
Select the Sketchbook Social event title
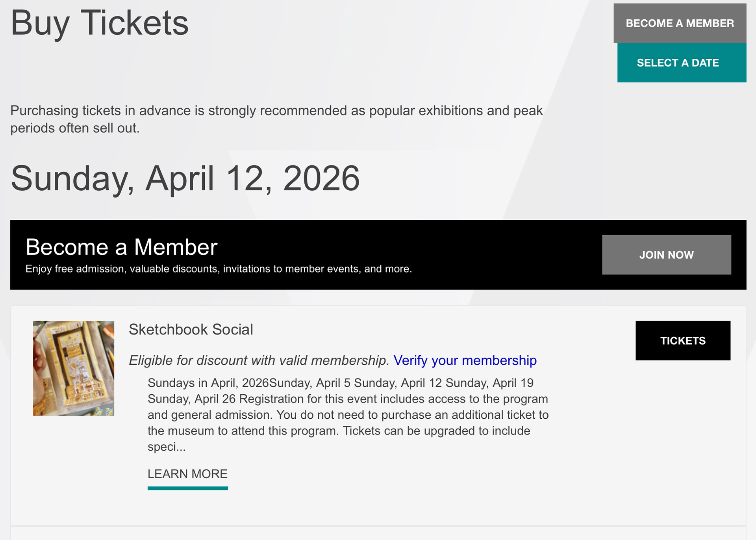(191, 330)
